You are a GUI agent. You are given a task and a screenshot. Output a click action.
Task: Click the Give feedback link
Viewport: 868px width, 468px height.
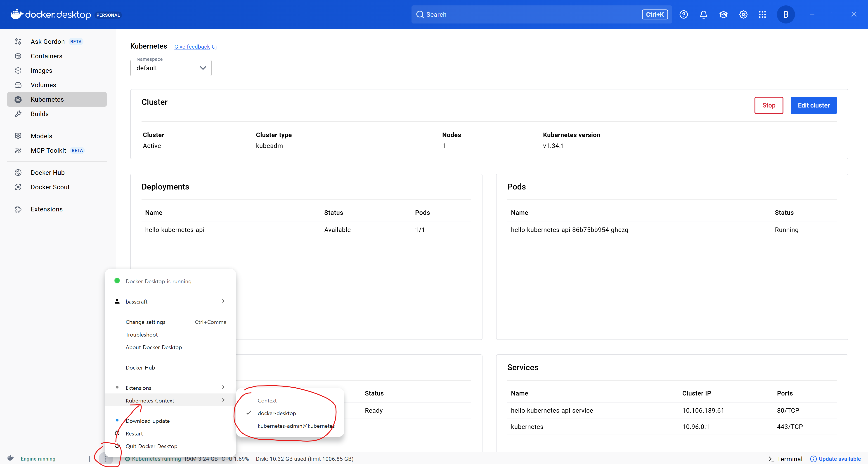(192, 47)
